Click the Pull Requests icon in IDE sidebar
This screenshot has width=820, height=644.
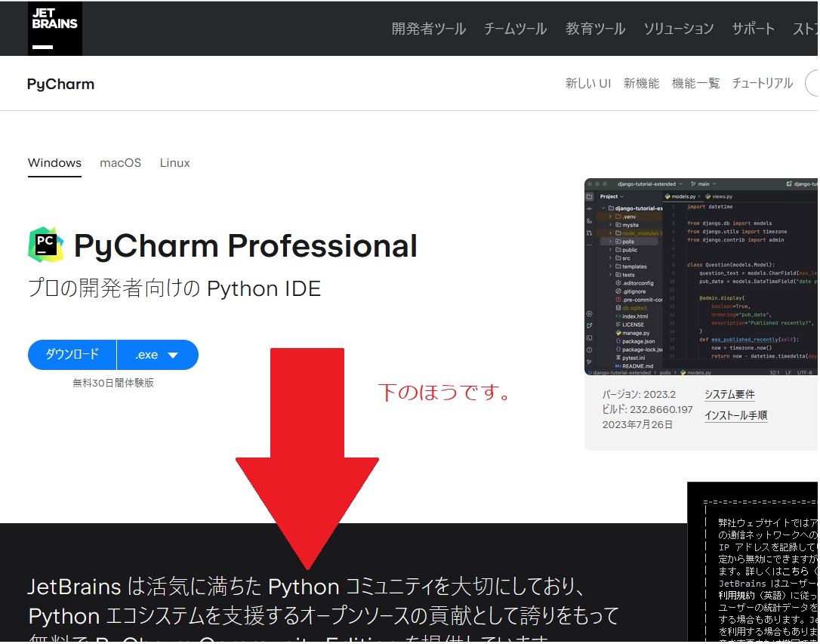(590, 233)
